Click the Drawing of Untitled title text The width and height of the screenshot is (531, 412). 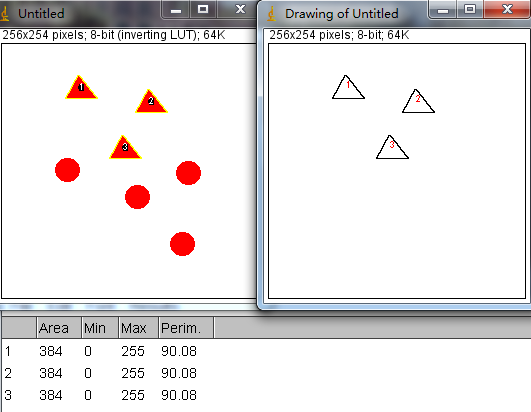342,14
